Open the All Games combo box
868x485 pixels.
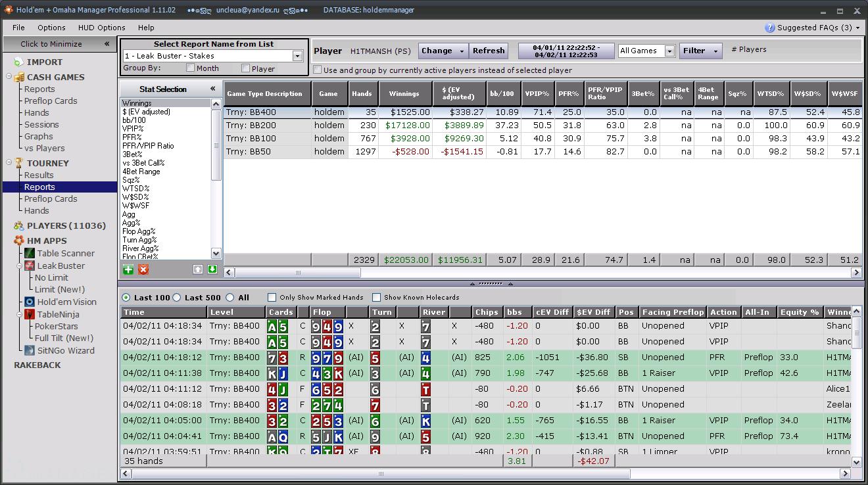click(669, 51)
